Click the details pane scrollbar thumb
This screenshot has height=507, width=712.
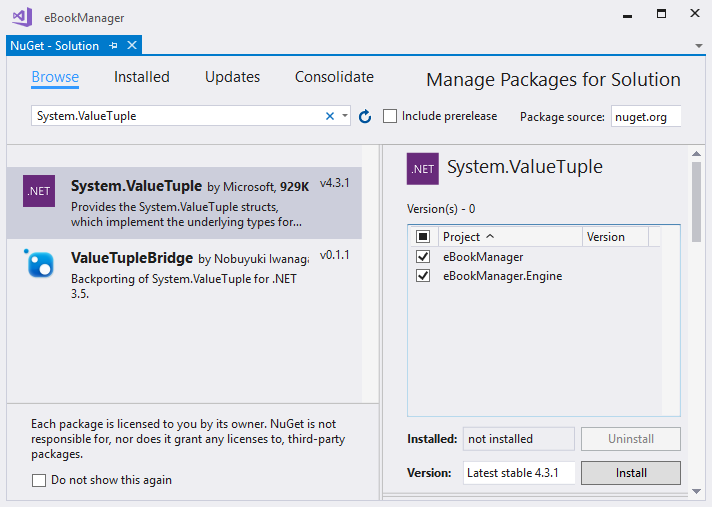click(696, 202)
